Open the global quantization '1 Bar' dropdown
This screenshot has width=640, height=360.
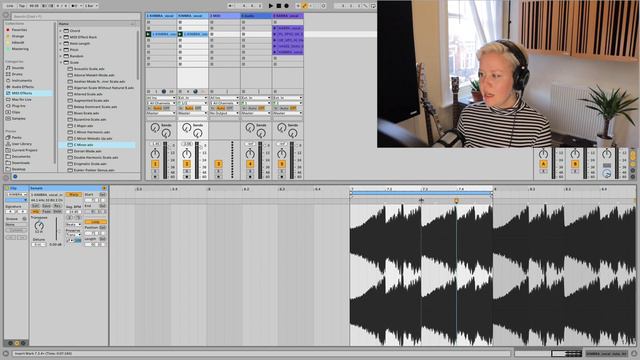click(91, 6)
